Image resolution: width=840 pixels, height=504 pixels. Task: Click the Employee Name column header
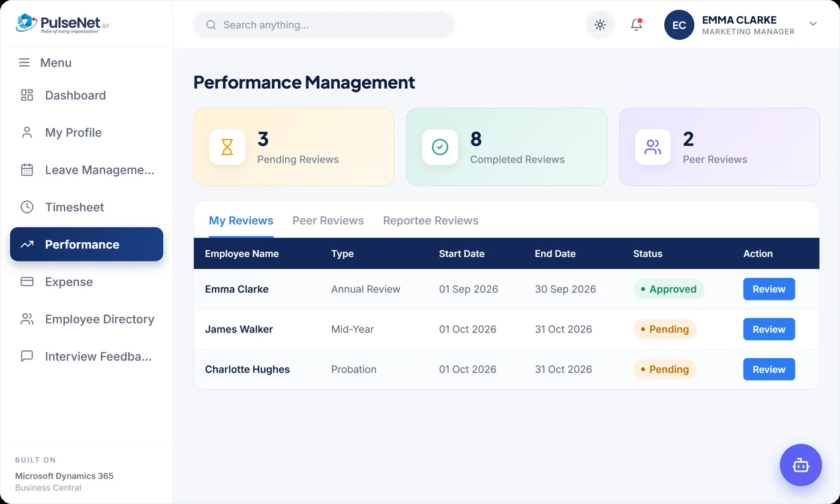[242, 254]
